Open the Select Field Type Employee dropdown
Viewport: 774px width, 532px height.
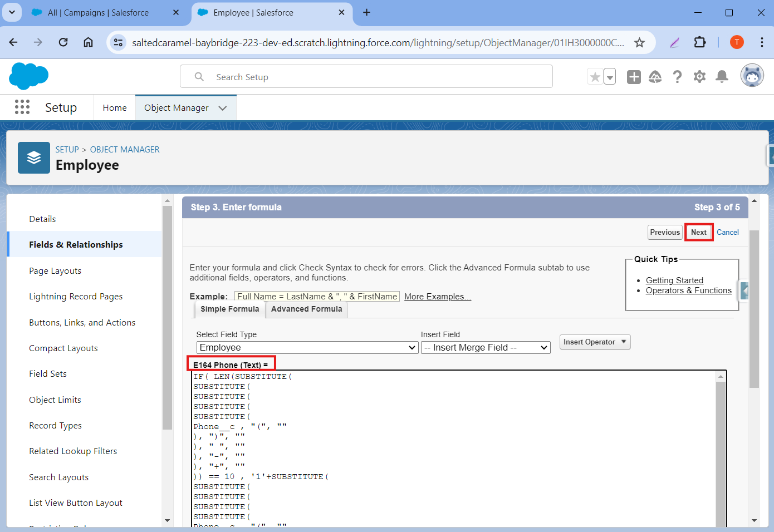307,348
